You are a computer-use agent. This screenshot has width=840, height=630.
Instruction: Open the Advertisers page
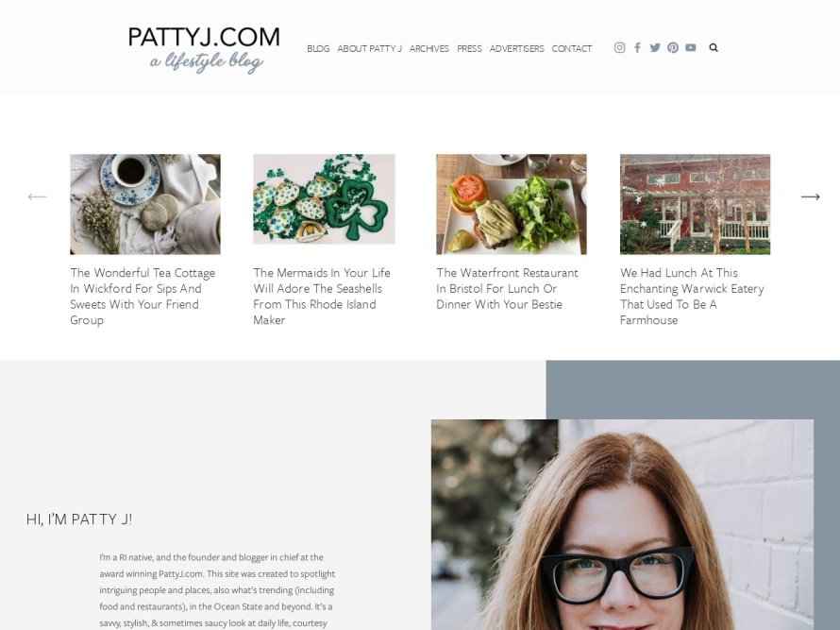516,49
